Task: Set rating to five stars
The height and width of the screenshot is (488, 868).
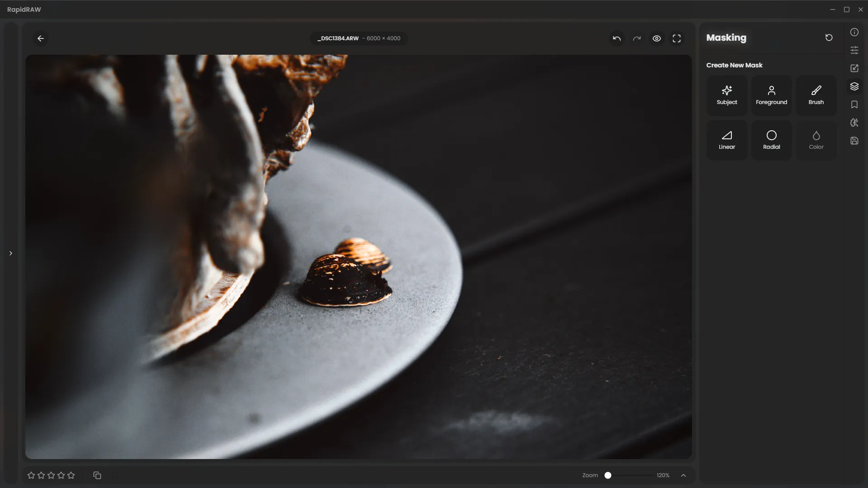Action: (71, 475)
